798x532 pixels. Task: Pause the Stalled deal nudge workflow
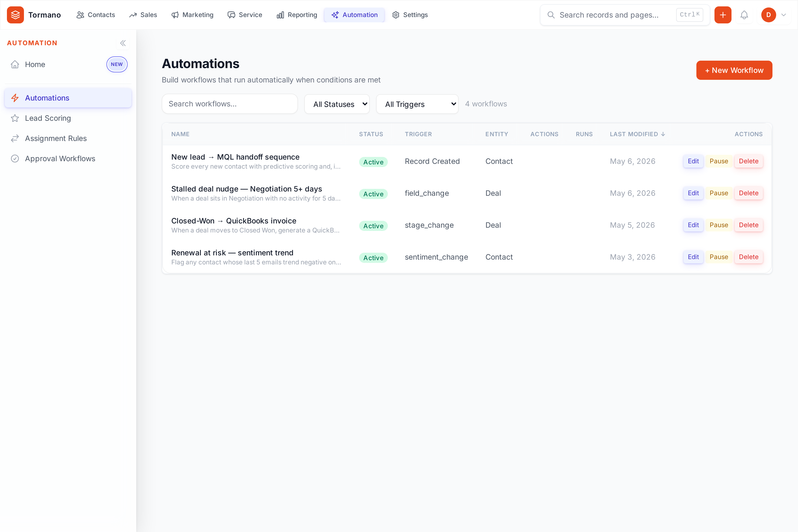point(719,193)
